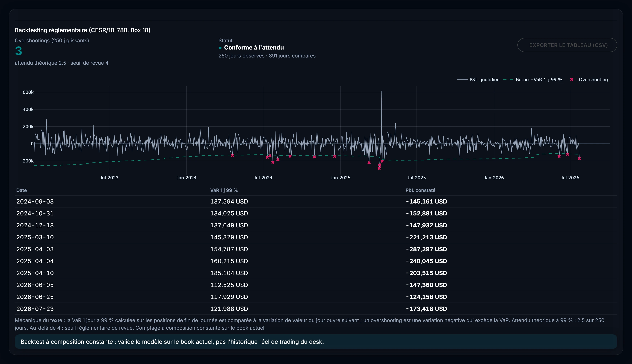Click the P&L spike peak above 600k
632x364 pixels.
click(381, 91)
